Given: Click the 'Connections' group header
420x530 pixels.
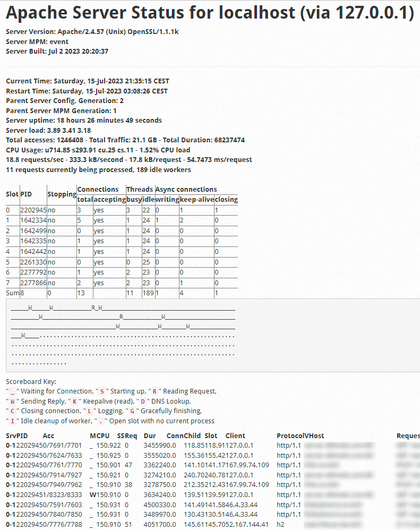Looking at the screenshot, I should point(98,189).
